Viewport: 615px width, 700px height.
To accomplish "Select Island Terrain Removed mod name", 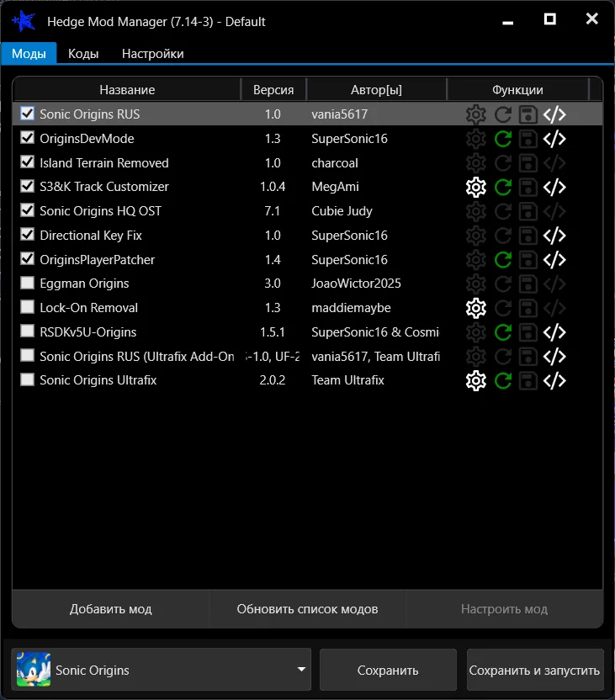I will click(104, 163).
